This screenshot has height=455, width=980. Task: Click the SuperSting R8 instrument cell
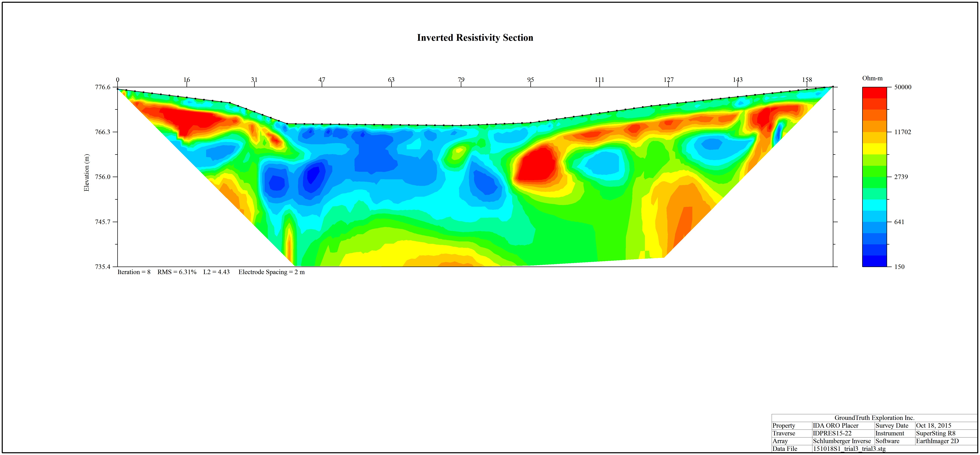click(936, 433)
